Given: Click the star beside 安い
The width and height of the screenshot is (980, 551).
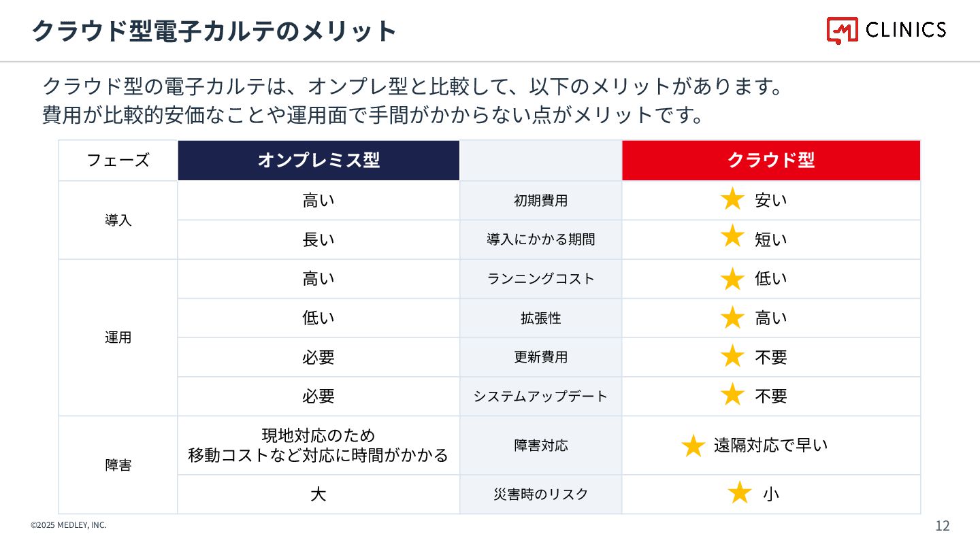Looking at the screenshot, I should [732, 199].
